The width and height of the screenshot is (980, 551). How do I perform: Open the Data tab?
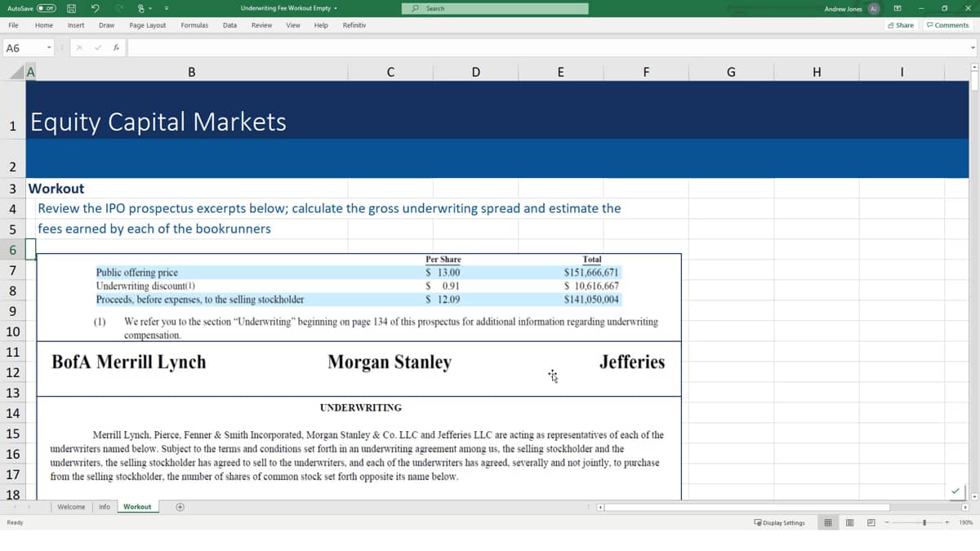[x=230, y=25]
